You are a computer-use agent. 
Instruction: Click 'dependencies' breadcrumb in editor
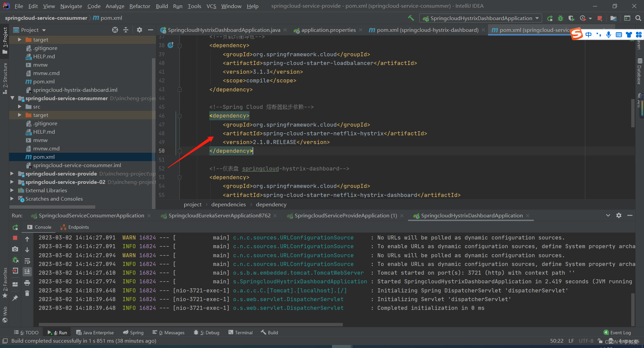click(228, 204)
